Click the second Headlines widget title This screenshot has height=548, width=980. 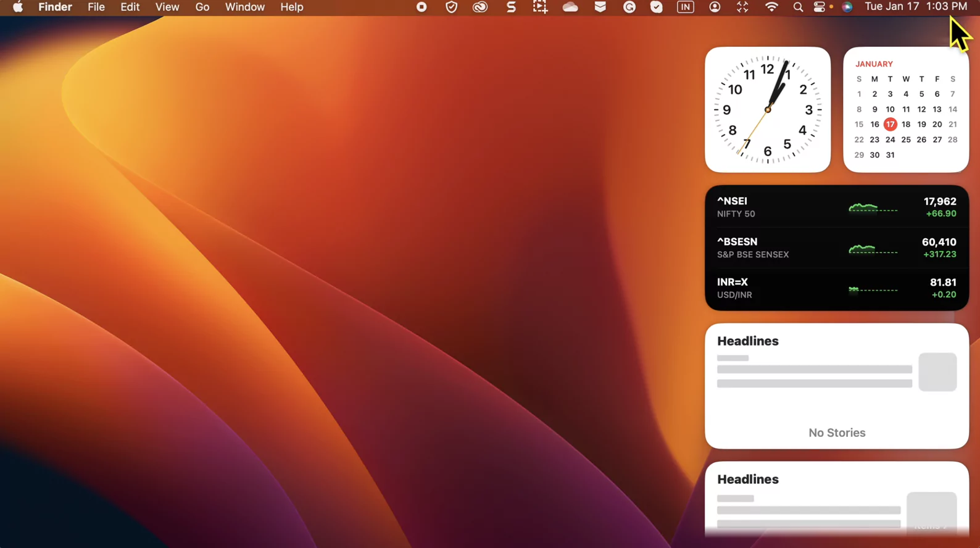[x=747, y=479]
